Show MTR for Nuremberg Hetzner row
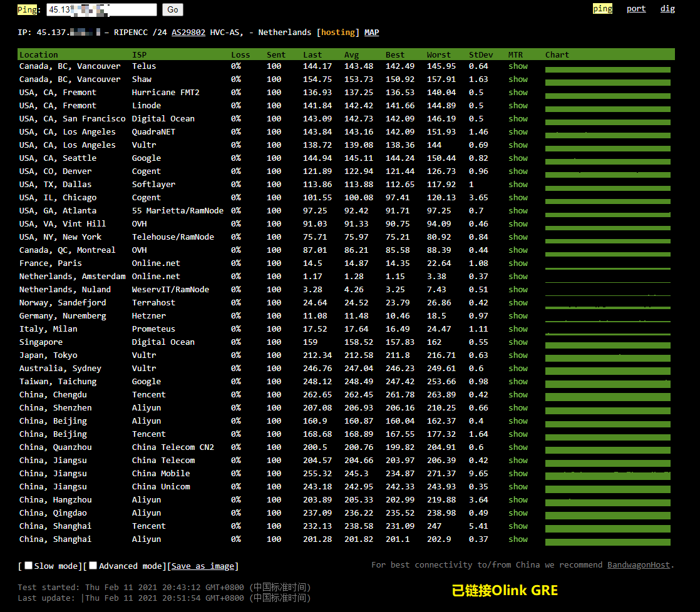Image resolution: width=700 pixels, height=612 pixels. click(x=518, y=316)
